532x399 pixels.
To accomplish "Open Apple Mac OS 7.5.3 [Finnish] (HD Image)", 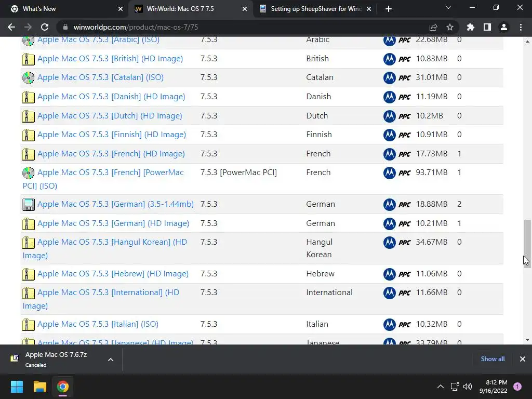I will (x=112, y=135).
